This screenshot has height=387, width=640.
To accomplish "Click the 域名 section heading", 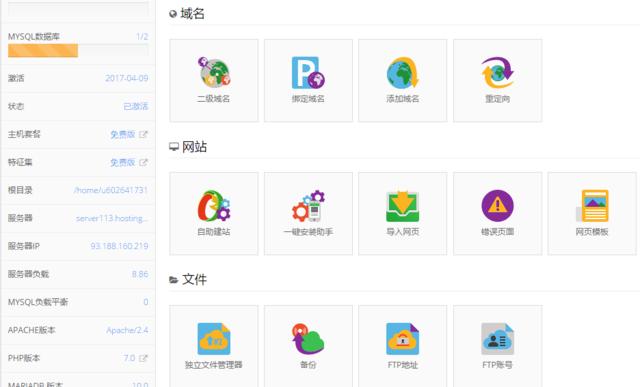I will click(192, 14).
